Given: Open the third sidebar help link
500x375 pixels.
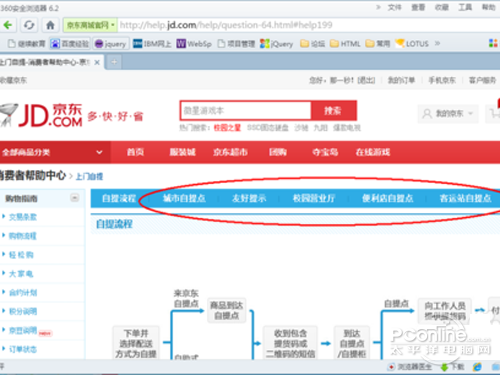Looking at the screenshot, I should [21, 255].
